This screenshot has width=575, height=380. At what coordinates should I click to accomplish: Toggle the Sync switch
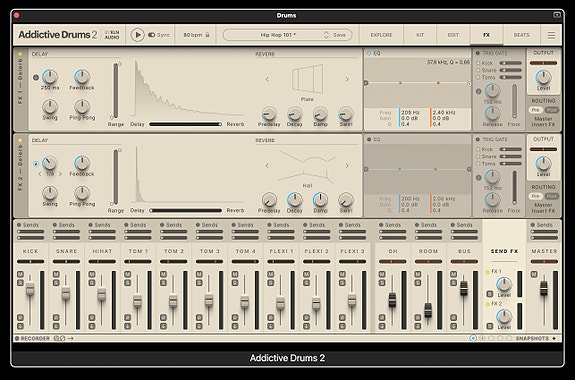151,35
